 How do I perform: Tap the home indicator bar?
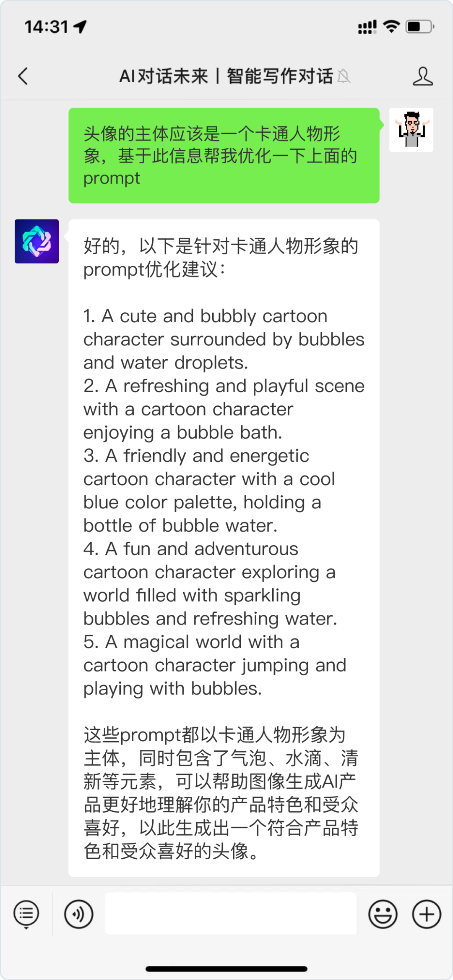pyautogui.click(x=226, y=969)
